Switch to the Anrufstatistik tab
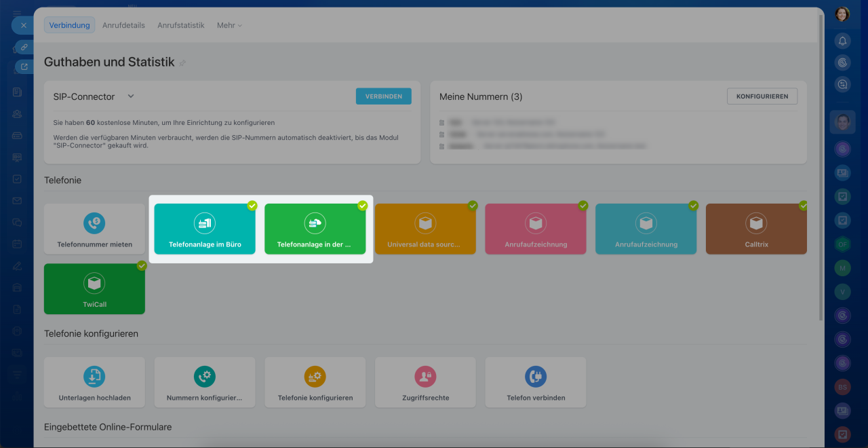This screenshot has height=448, width=868. click(180, 25)
